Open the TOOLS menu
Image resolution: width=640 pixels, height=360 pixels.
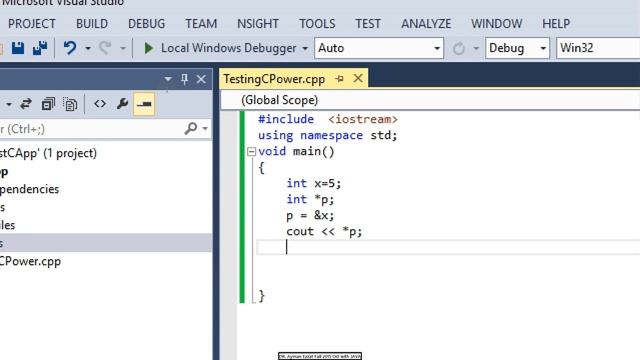click(x=317, y=24)
